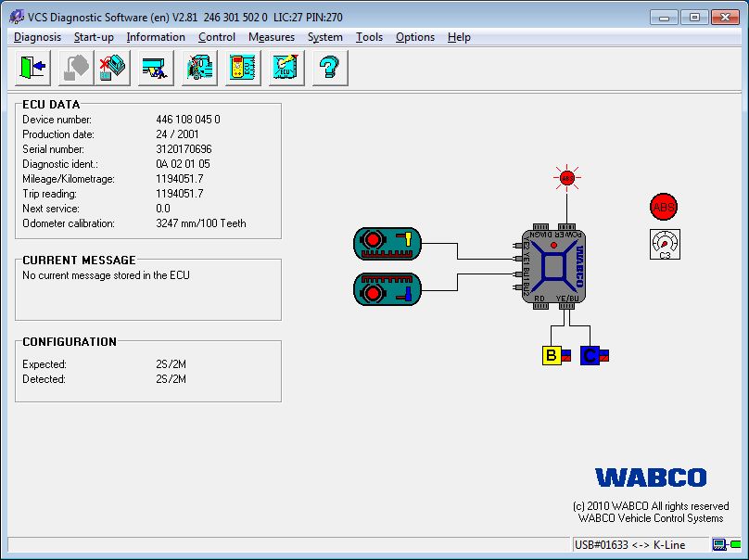Image resolution: width=749 pixels, height=560 pixels.
Task: Click the 'No current message stored' text
Action: (x=106, y=275)
